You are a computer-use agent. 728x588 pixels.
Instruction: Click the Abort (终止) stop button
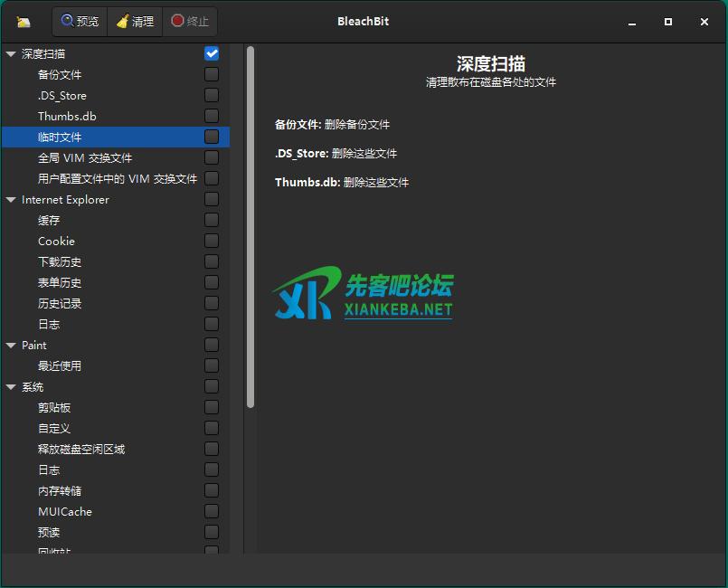click(190, 22)
